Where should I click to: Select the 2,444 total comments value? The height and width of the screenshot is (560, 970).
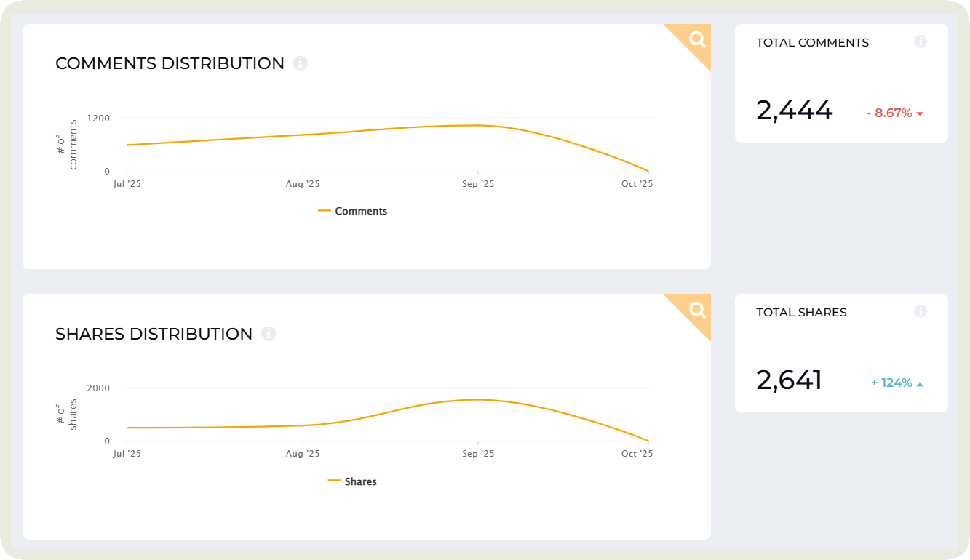click(794, 111)
